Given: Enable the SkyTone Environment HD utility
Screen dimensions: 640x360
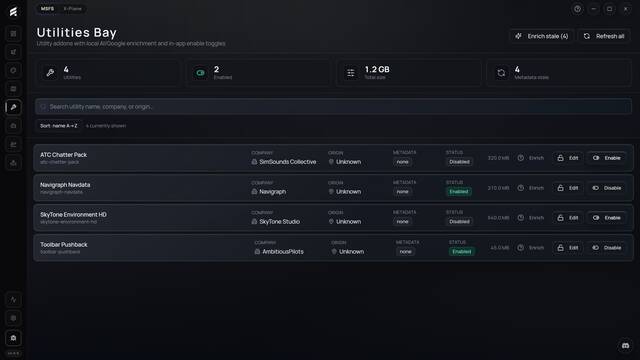Looking at the screenshot, I should pyautogui.click(x=607, y=218).
